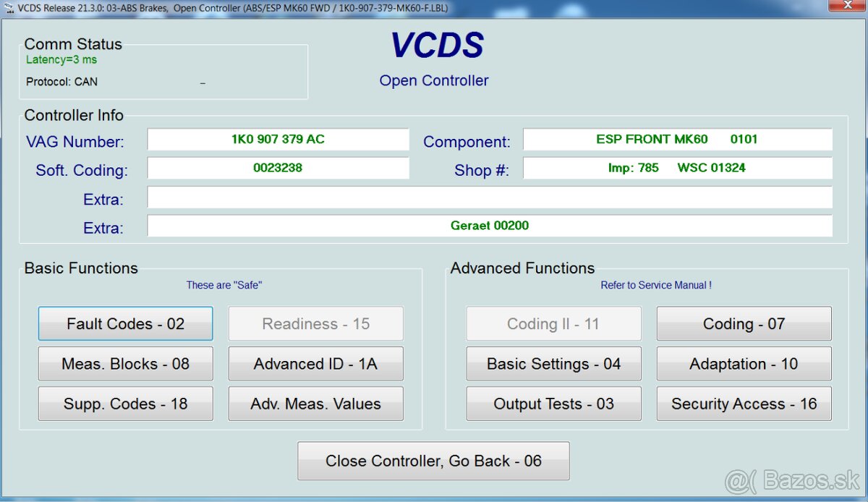Image resolution: width=868 pixels, height=502 pixels.
Task: Open Fault Codes - 02
Action: click(125, 323)
